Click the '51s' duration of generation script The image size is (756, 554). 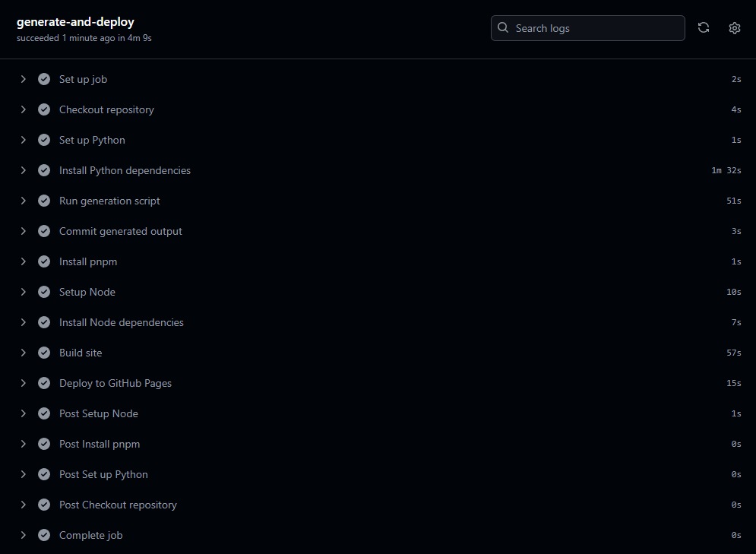pyautogui.click(x=734, y=201)
